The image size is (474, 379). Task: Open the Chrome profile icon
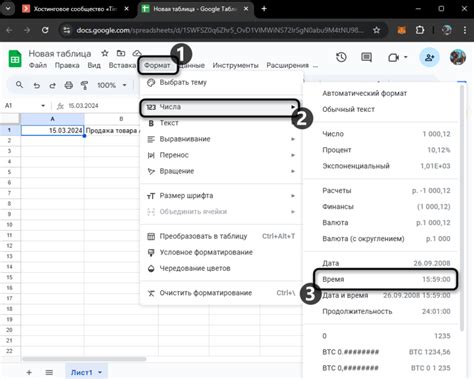(446, 30)
